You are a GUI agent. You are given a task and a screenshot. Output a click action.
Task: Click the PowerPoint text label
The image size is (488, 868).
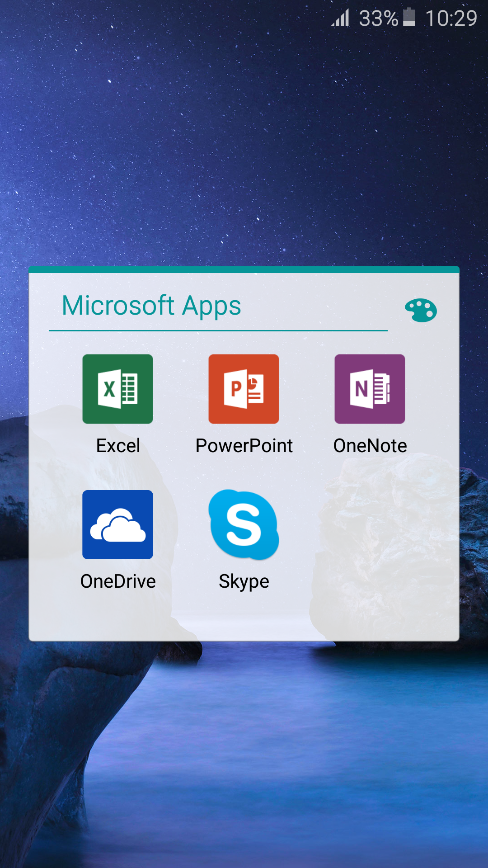click(244, 446)
